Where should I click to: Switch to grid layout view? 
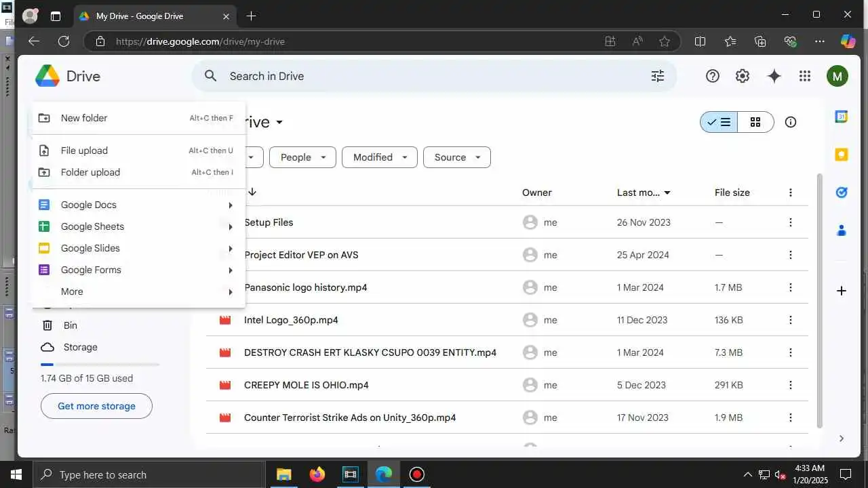(755, 122)
